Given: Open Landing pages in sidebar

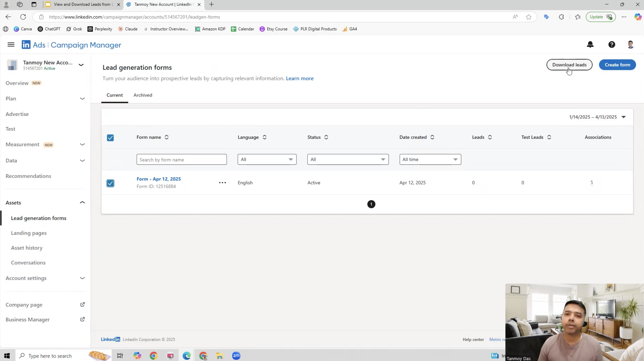Looking at the screenshot, I should click(x=29, y=233).
